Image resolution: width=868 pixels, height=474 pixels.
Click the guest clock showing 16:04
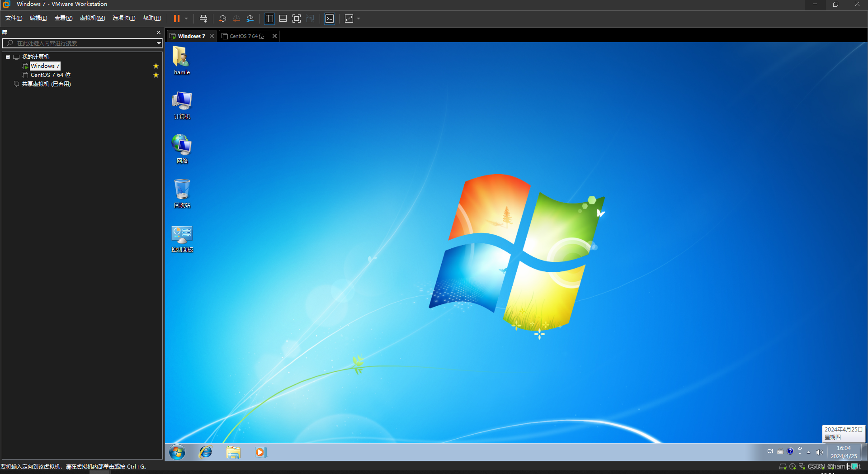click(x=843, y=452)
